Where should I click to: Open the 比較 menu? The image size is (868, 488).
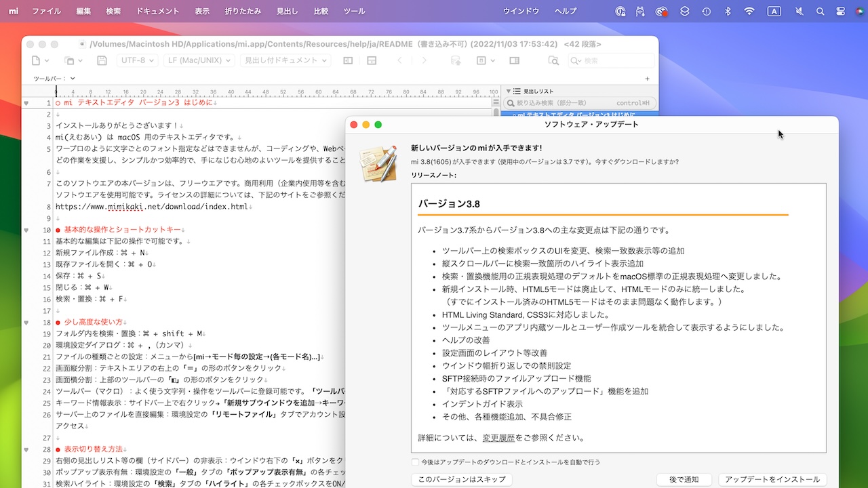coord(321,11)
